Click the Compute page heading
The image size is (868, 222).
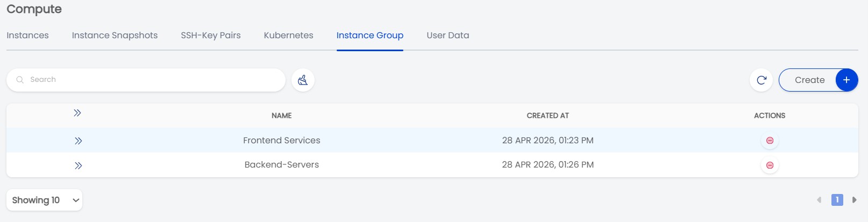[x=34, y=9]
